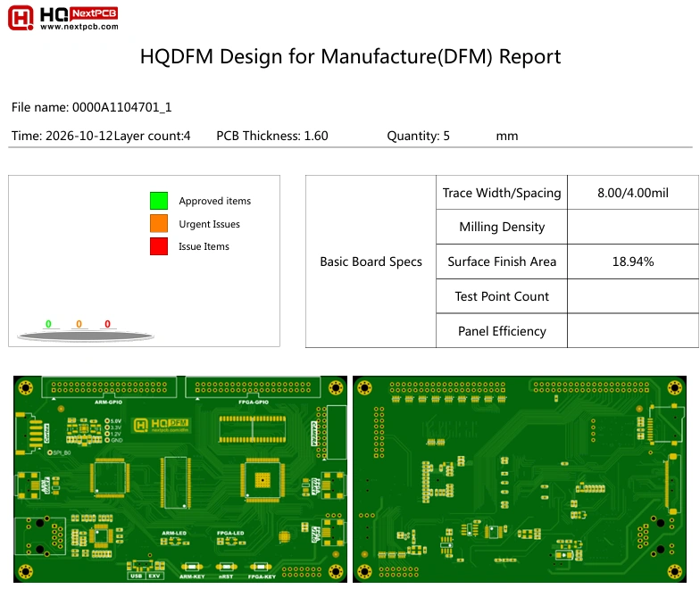Select the report title heading
This screenshot has height=589, width=700.
click(x=350, y=57)
